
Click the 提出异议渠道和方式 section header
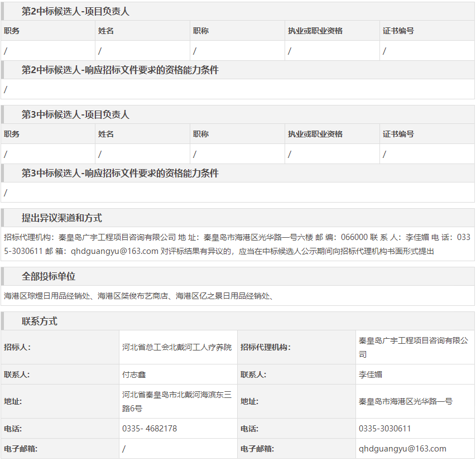coord(62,218)
